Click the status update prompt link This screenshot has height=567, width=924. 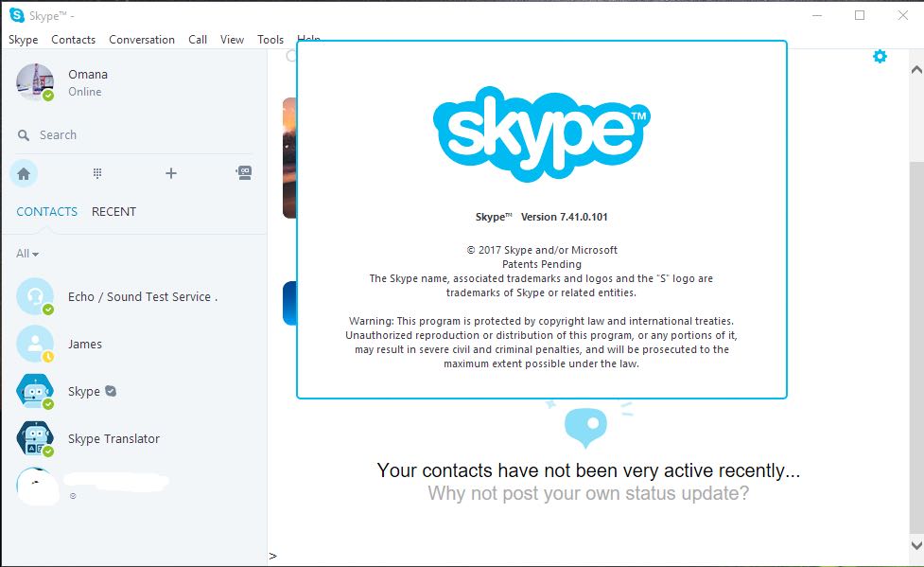(588, 493)
